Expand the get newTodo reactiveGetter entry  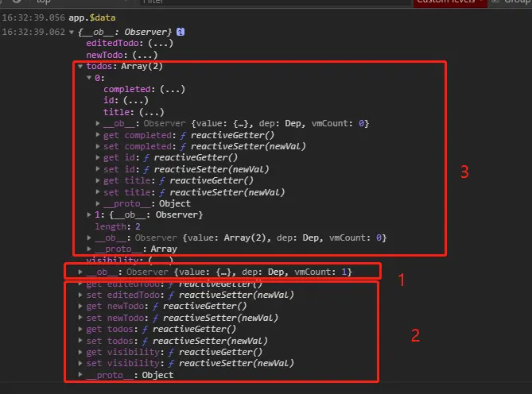80,307
